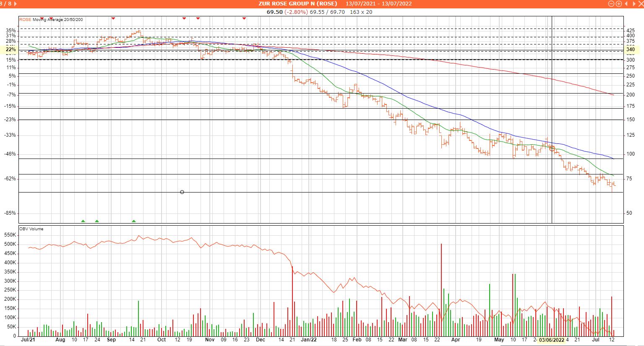Screen dimensions: 644x346
Task: Click the ZUR ROSE GROUP N (ROSE) title
Action: click(x=297, y=4)
